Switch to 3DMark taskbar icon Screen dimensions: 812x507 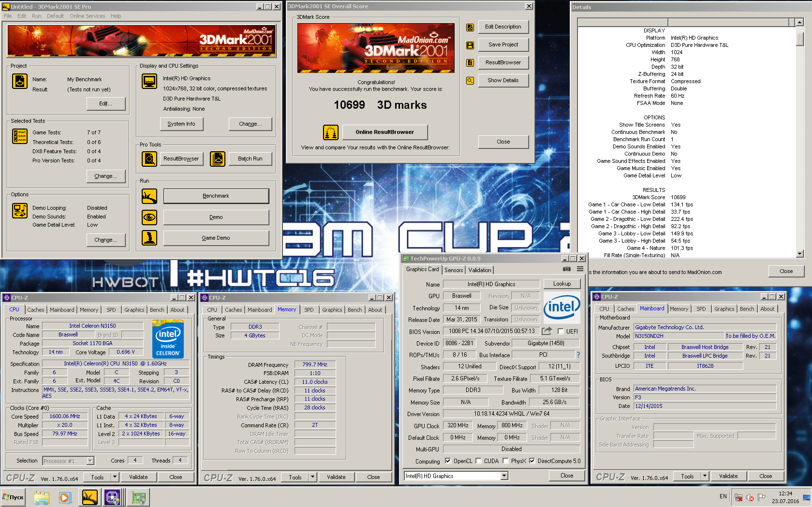coord(89,497)
